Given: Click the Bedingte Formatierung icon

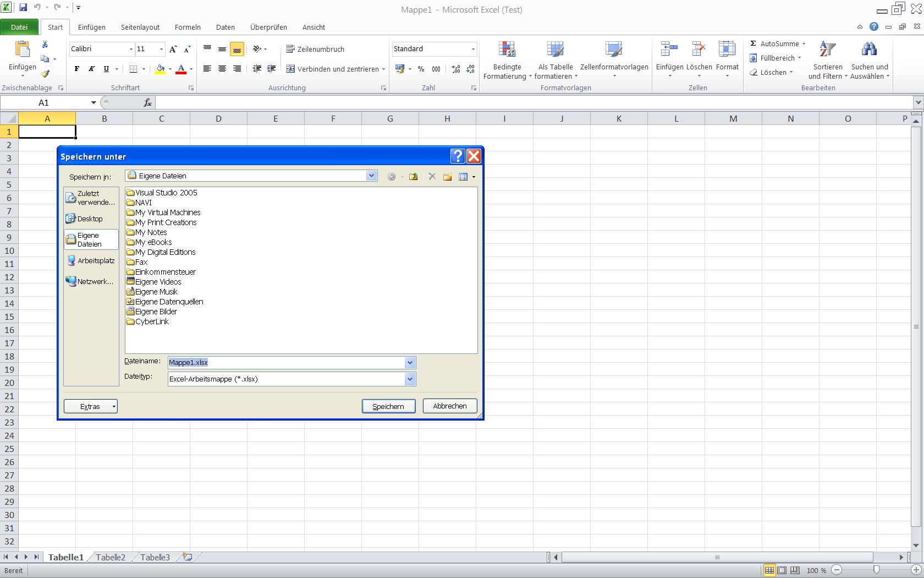Looking at the screenshot, I should [507, 50].
